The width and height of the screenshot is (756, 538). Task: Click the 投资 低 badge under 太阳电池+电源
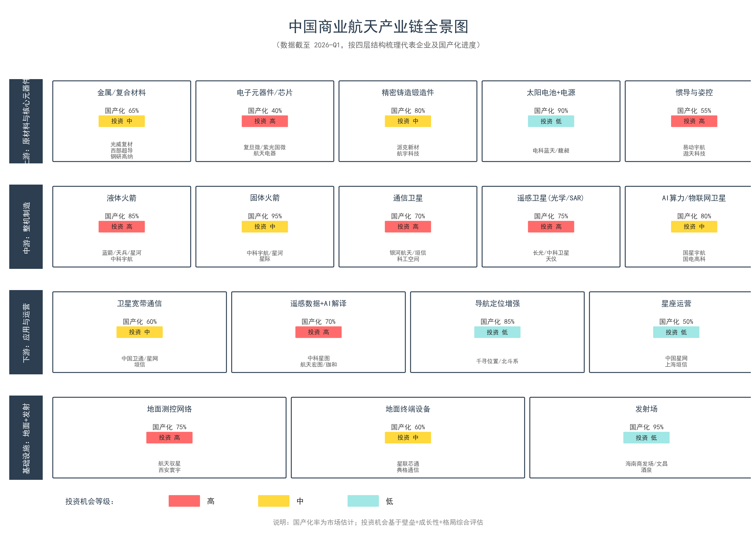551,121
